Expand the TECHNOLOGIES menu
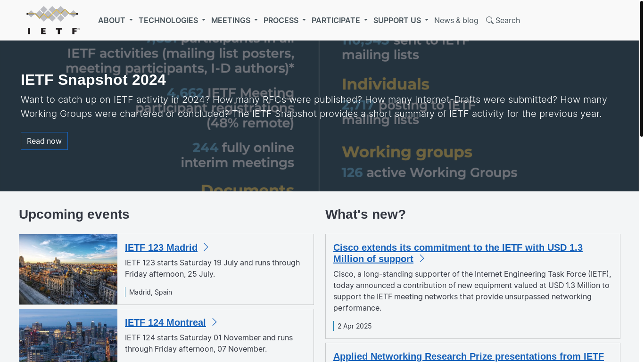The height and width of the screenshot is (362, 644). (x=172, y=20)
